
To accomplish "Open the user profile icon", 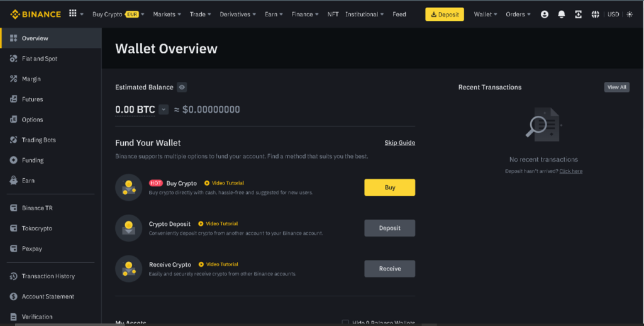I will coord(545,14).
